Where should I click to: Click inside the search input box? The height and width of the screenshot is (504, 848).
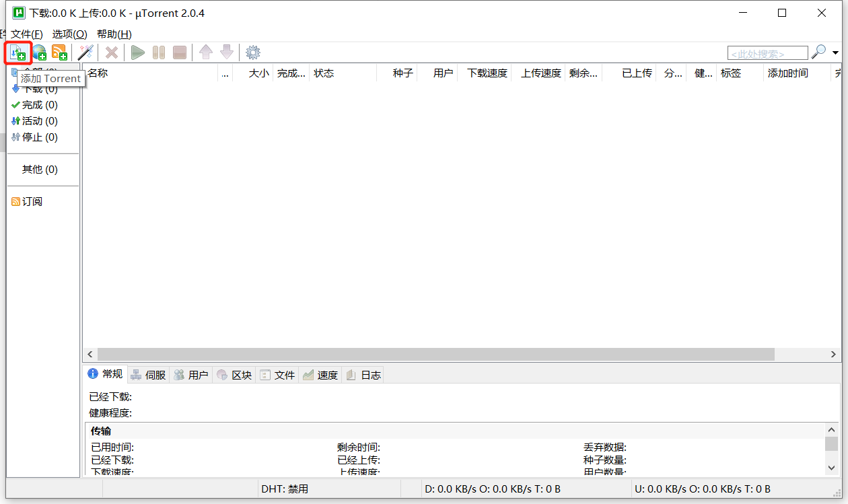tap(768, 53)
